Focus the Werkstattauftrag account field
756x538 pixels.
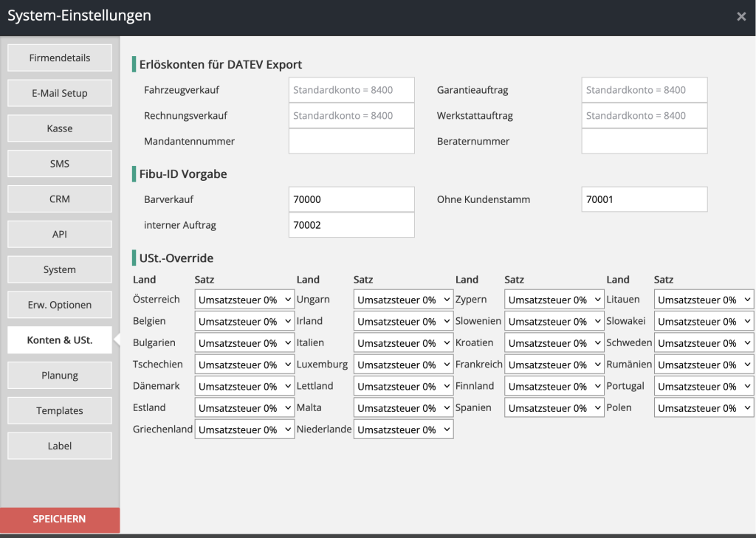tap(644, 116)
